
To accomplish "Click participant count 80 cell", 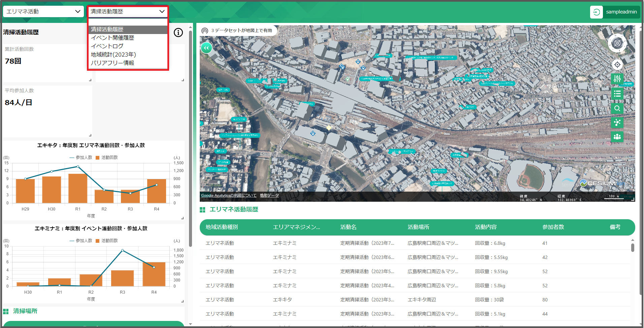I will pos(545,300).
